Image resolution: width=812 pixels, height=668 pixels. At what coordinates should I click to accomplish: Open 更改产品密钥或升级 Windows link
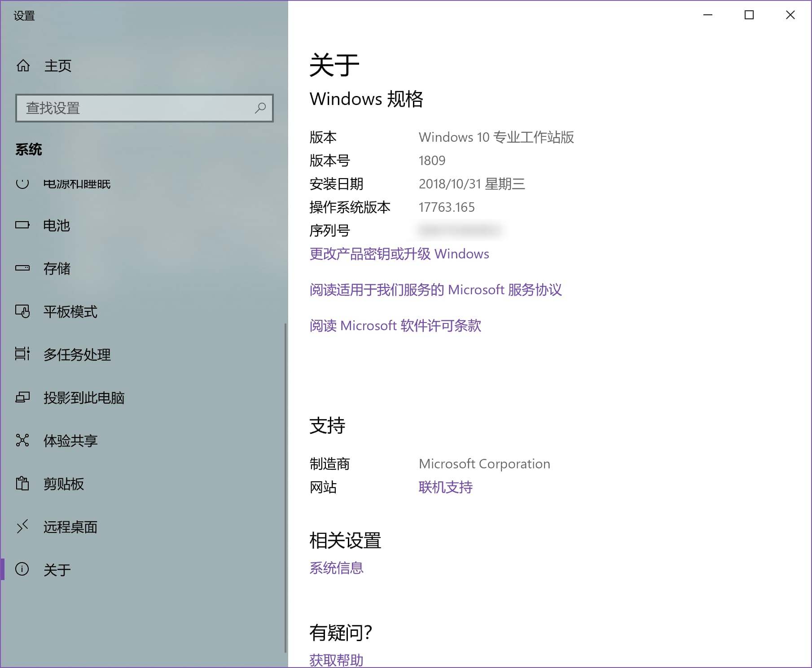399,253
